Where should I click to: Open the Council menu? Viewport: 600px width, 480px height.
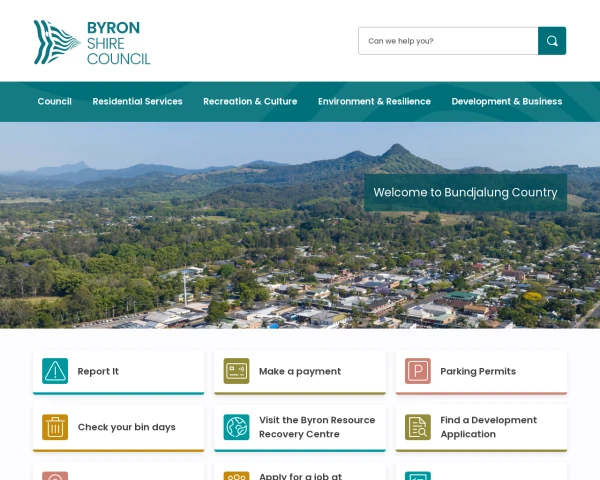pos(54,101)
